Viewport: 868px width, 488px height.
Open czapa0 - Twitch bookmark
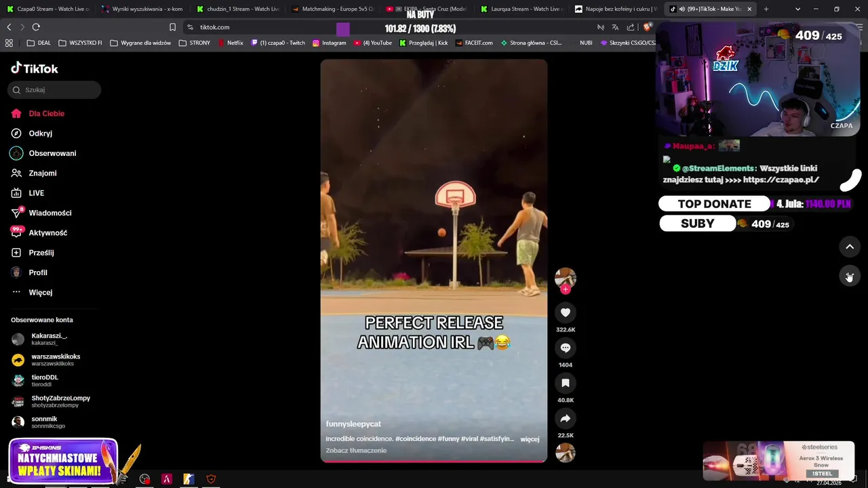(x=278, y=43)
